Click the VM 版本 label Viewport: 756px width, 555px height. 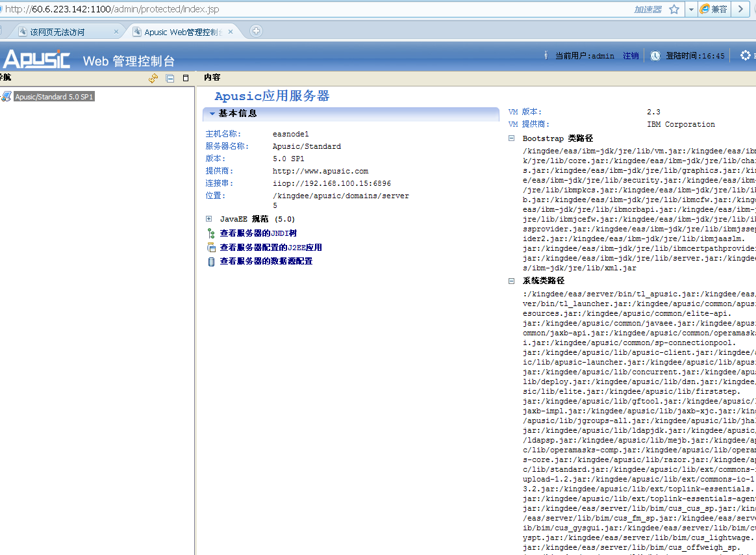[525, 112]
